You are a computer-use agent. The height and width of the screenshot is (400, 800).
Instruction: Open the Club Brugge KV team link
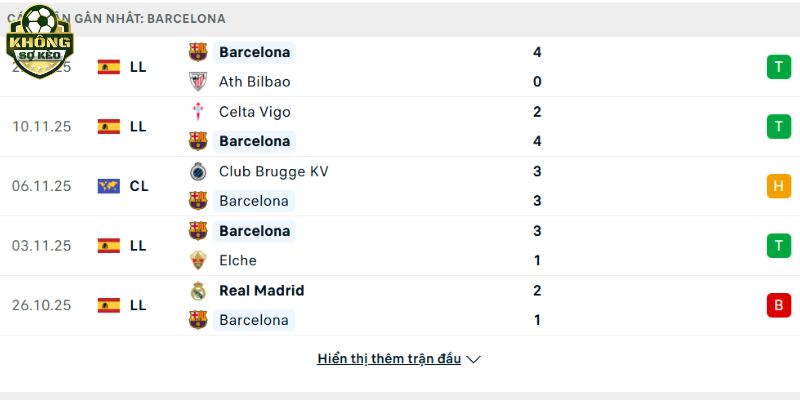tap(273, 171)
